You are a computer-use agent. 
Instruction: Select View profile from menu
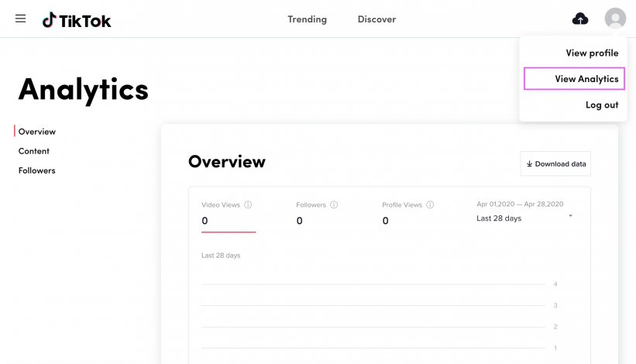pos(592,53)
